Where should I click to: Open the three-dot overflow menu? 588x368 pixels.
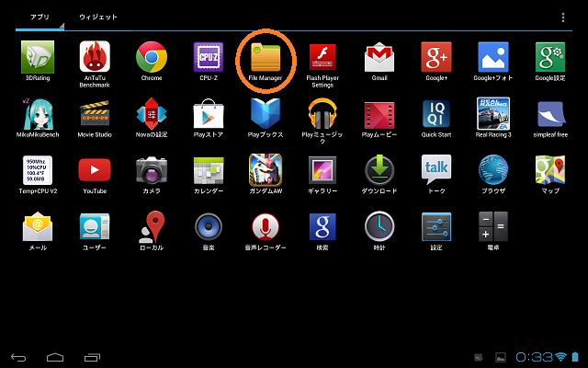tap(563, 17)
